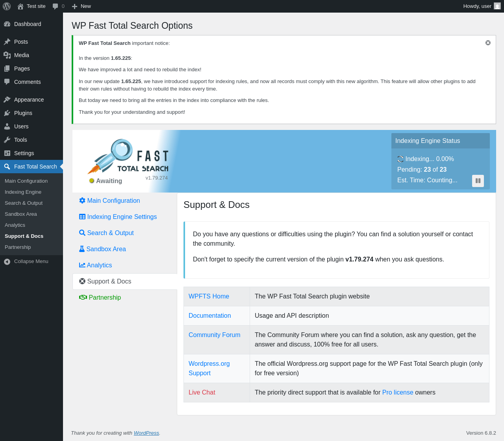504x441 pixels.
Task: Click the Comments icon in sidebar
Action: coord(7,82)
